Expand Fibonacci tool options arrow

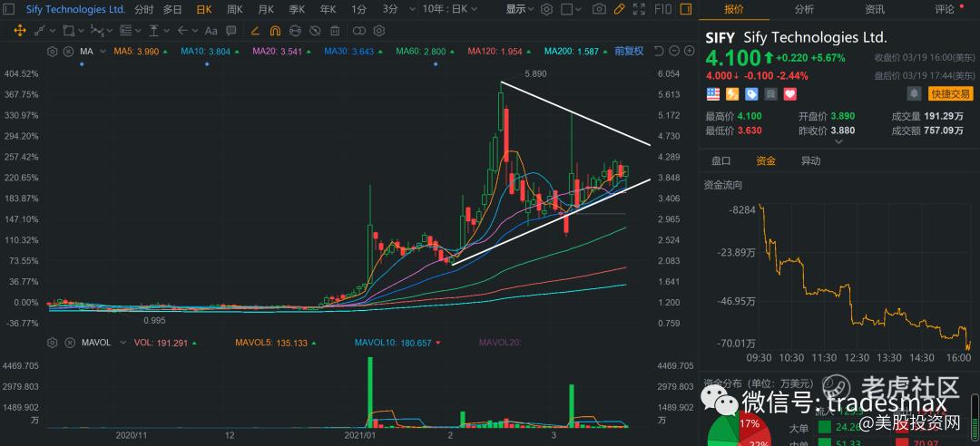[x=138, y=31]
